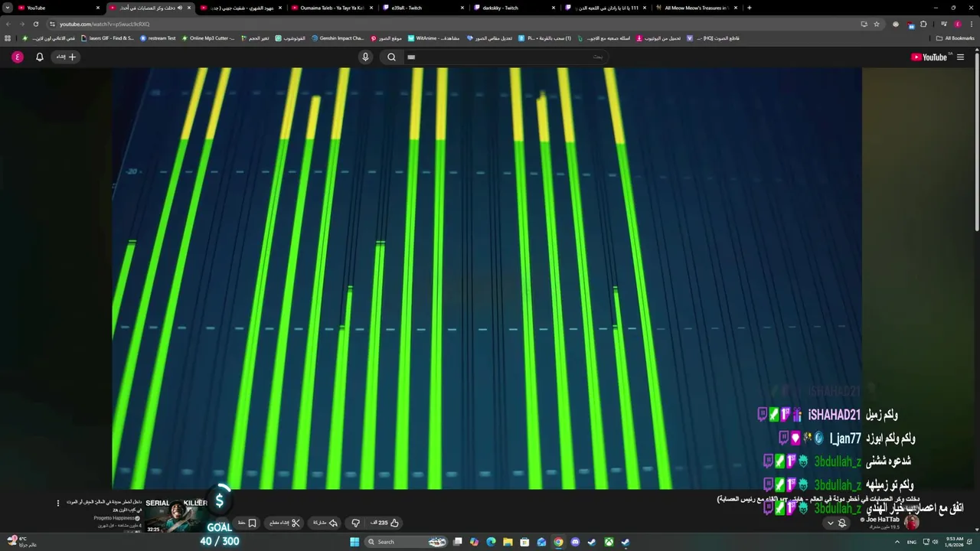Bookmark this page with star icon

pos(877,24)
